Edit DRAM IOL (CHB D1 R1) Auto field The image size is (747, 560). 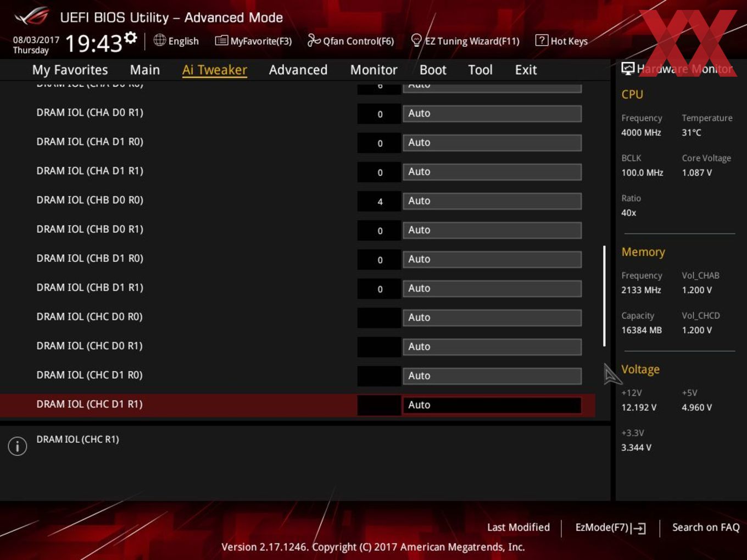(492, 288)
